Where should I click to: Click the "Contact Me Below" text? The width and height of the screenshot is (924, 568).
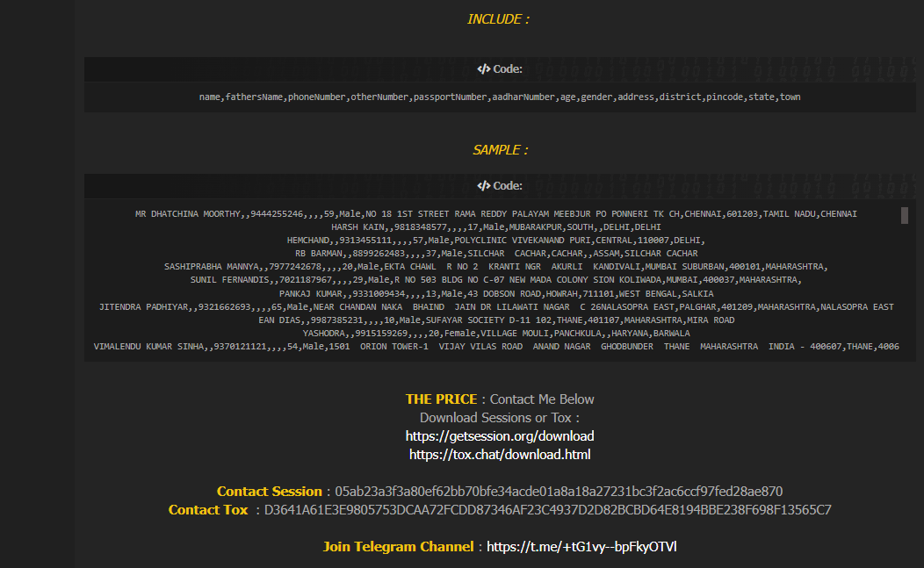[542, 399]
